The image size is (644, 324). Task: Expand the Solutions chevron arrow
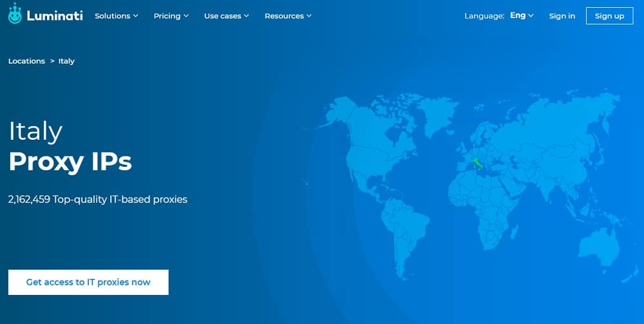[x=135, y=16]
